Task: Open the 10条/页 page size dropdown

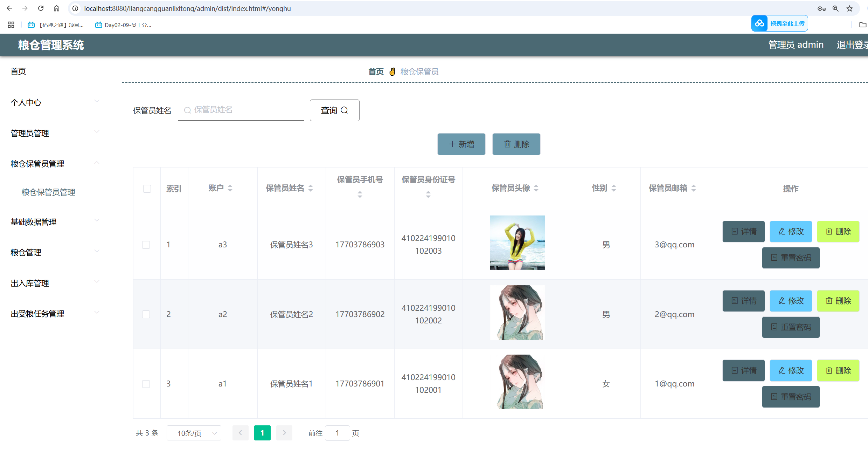Action: [194, 433]
